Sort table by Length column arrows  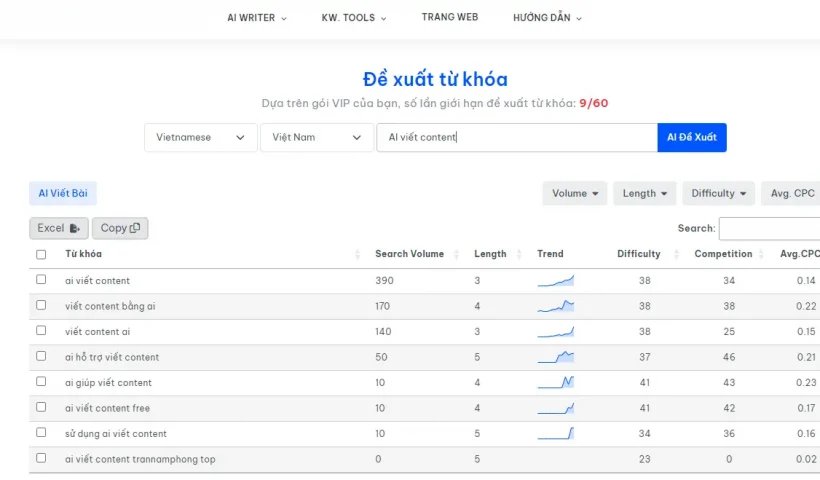point(519,254)
